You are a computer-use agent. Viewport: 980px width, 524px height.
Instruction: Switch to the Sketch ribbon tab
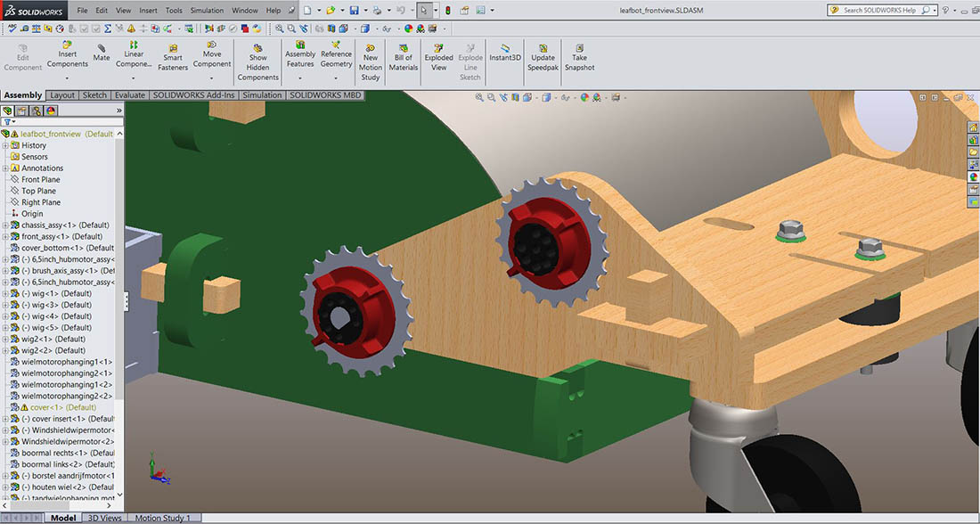point(94,95)
